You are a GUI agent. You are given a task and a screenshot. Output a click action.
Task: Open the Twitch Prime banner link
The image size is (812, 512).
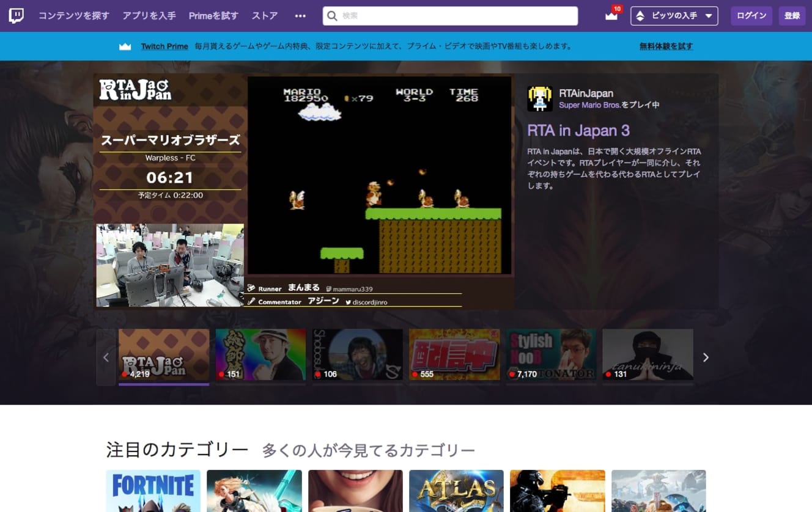(x=164, y=46)
